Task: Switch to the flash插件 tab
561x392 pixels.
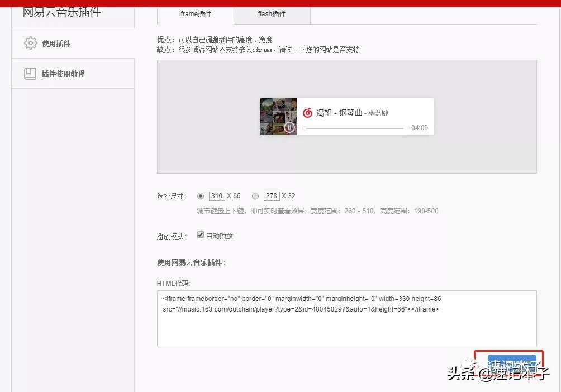Action: point(272,14)
